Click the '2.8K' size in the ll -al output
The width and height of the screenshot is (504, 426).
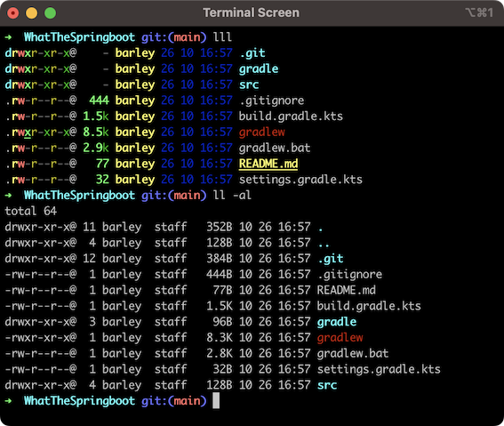tap(220, 353)
